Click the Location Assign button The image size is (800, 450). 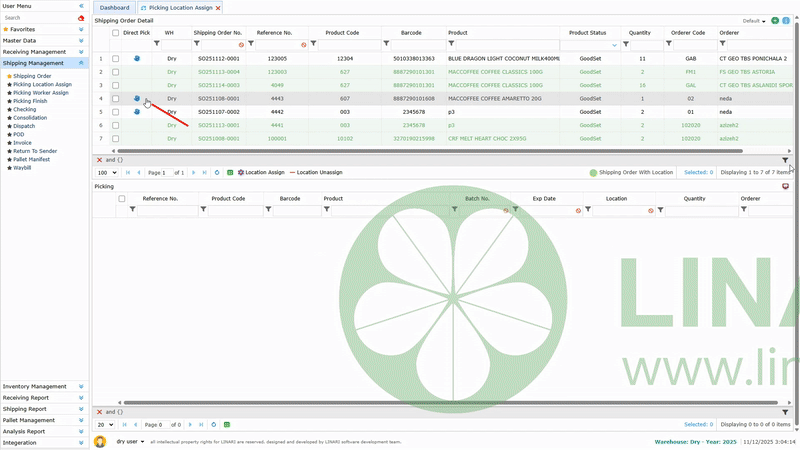pos(261,173)
